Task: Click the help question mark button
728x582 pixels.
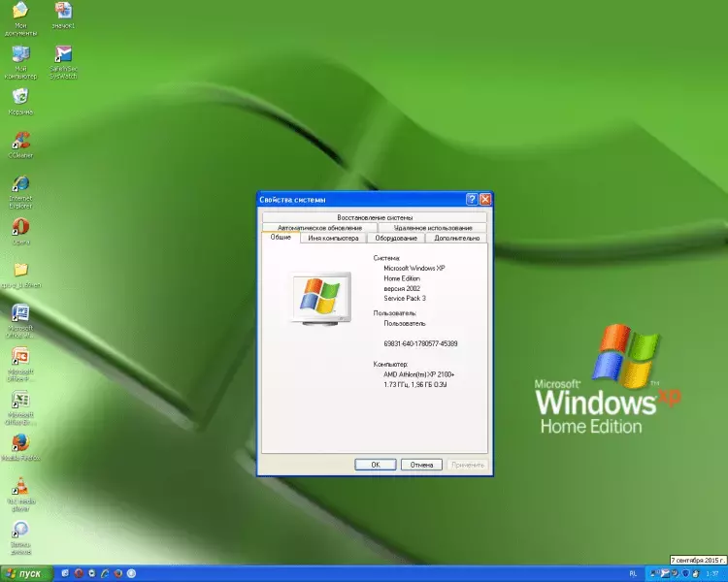Action: (472, 200)
